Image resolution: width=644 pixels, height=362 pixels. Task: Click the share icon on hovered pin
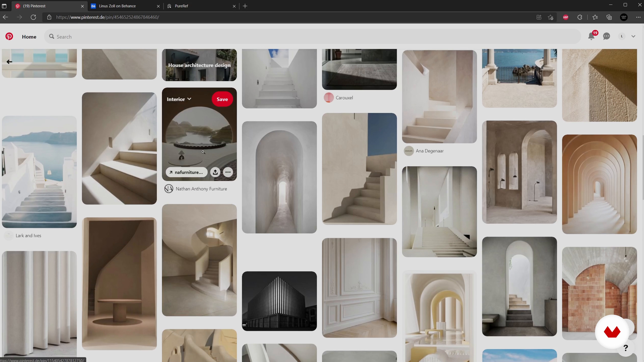(x=215, y=172)
